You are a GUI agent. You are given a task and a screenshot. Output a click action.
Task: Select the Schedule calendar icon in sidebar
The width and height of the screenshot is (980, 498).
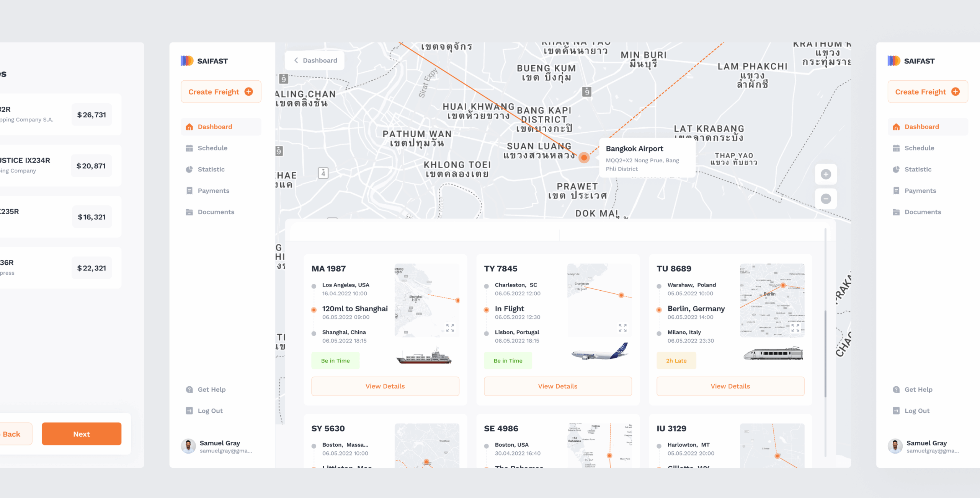[189, 148]
